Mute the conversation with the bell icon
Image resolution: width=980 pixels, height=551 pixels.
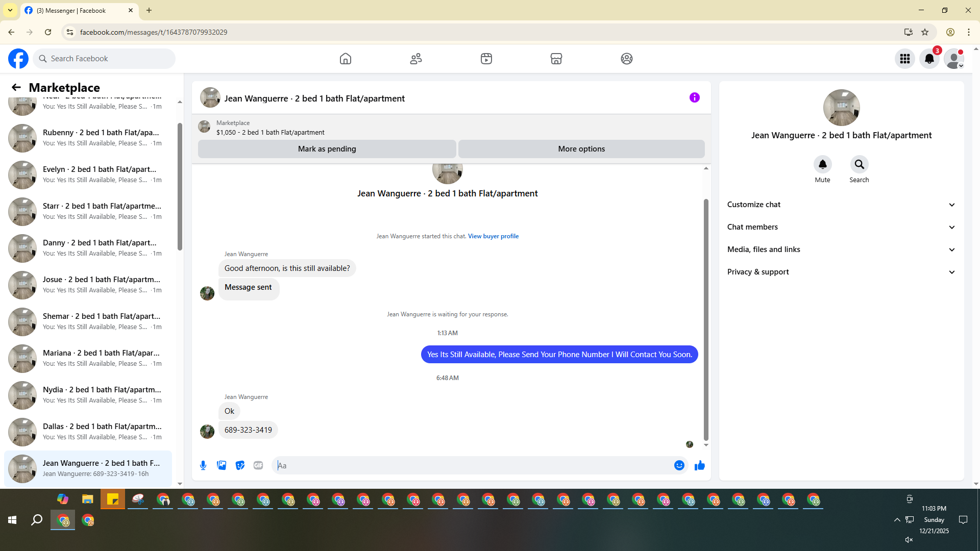pyautogui.click(x=823, y=164)
